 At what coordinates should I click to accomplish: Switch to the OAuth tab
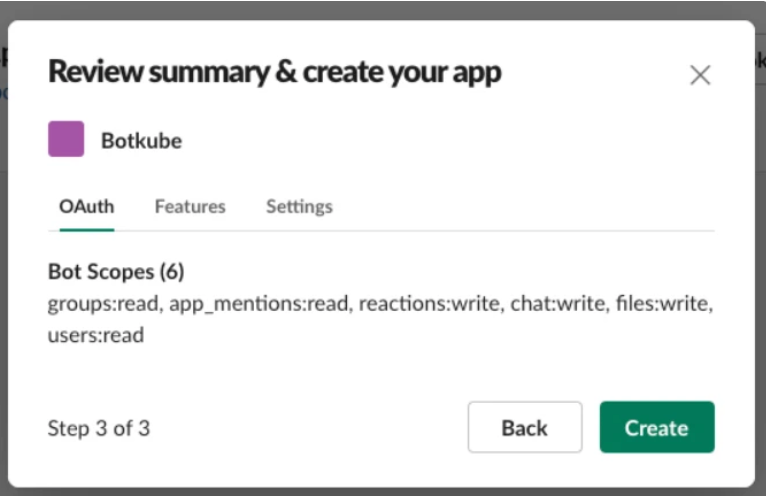click(86, 207)
